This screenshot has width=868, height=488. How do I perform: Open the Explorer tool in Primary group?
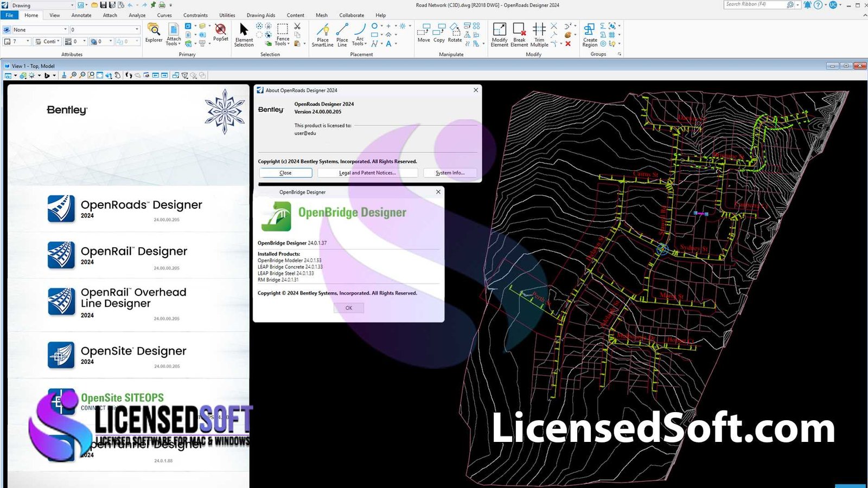coord(154,33)
